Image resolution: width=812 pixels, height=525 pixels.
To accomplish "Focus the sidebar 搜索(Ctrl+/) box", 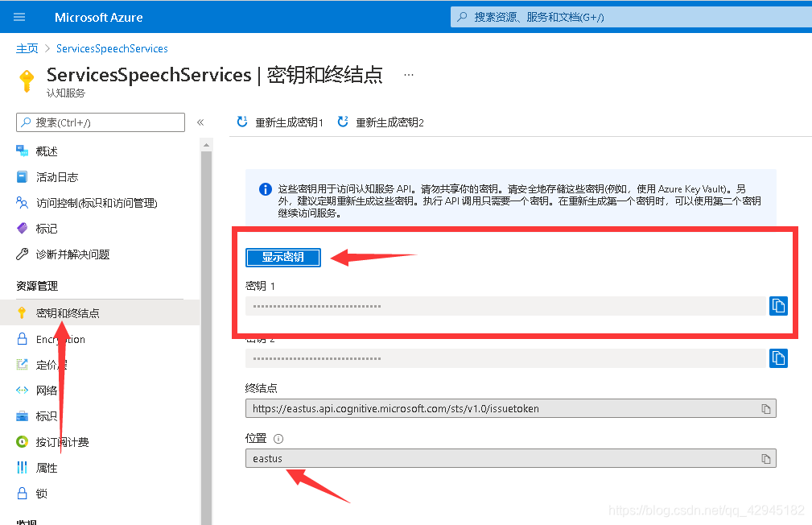I will (101, 122).
